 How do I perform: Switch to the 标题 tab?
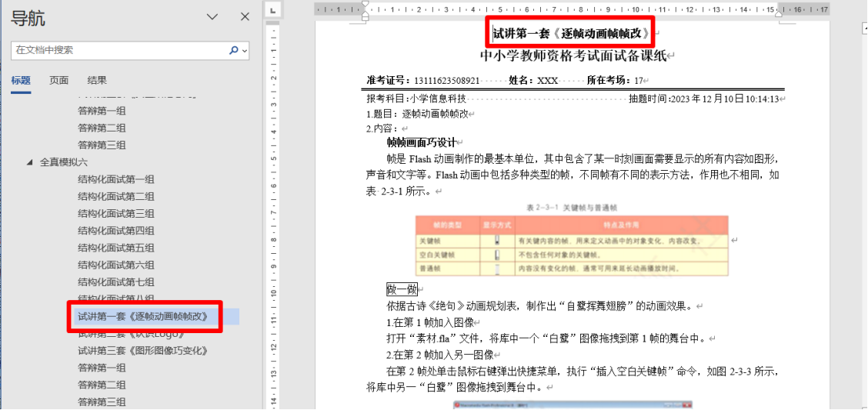coord(21,81)
